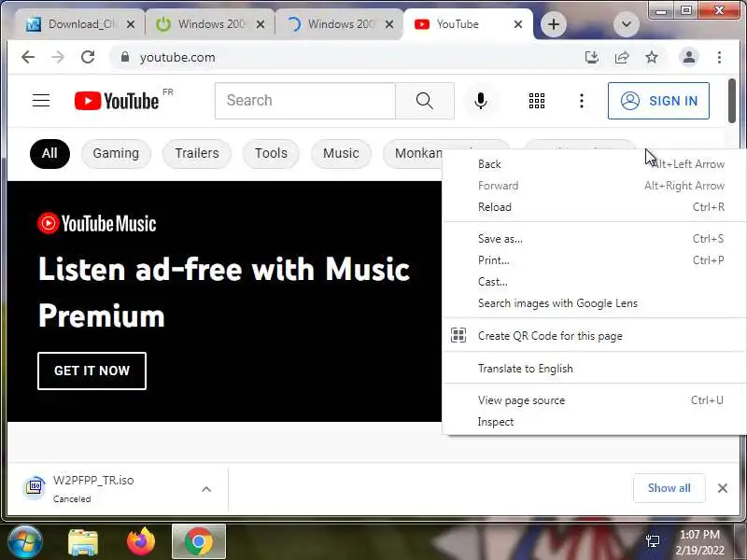Switch to the Download_Ol tab
747x560 pixels.
[x=80, y=24]
